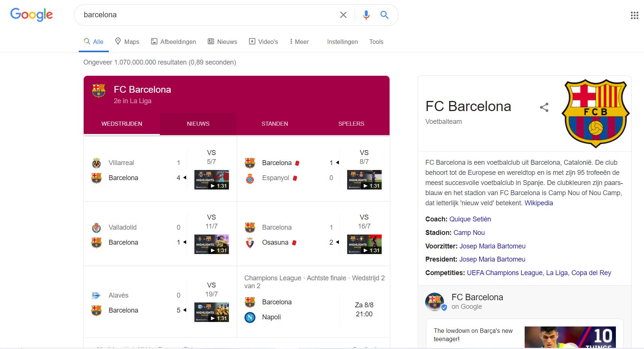Share FC Barcelona knowledge panel
The image size is (644, 349).
pyautogui.click(x=544, y=107)
